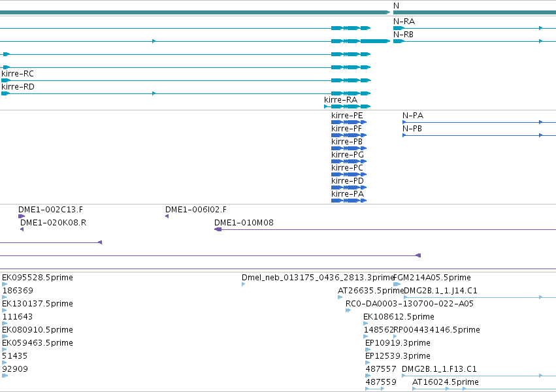Select the EK130137.5prime EST label
Screen dimensions: 556x392
[x=38, y=304]
